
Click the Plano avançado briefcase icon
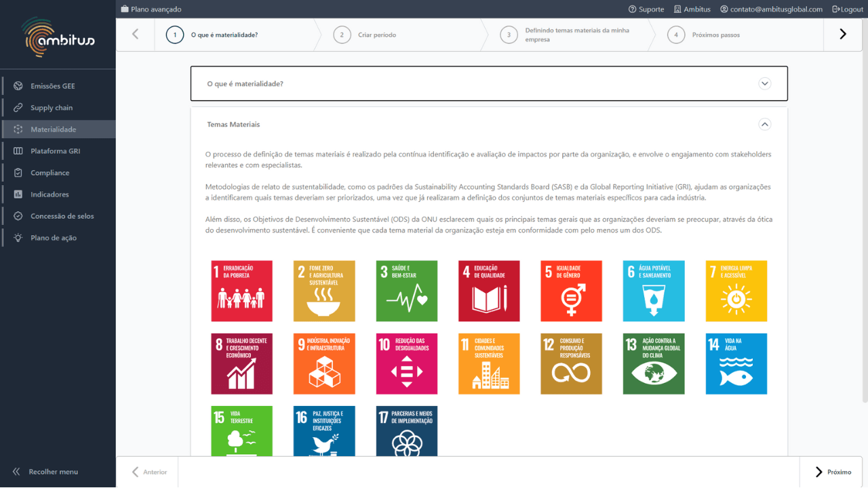click(x=125, y=9)
